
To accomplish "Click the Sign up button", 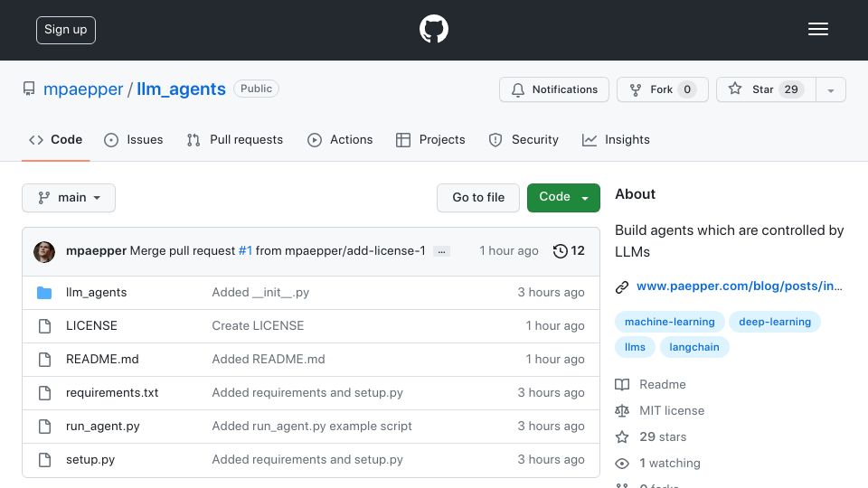I will click(66, 30).
